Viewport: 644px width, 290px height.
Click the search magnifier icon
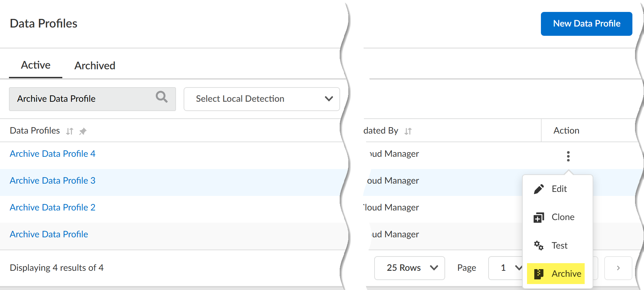162,97
